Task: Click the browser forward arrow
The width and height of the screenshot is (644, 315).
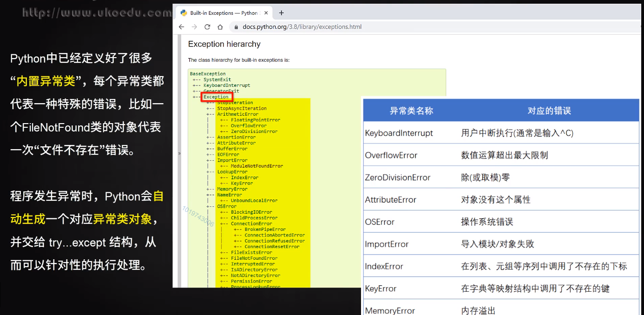Action: 194,27
